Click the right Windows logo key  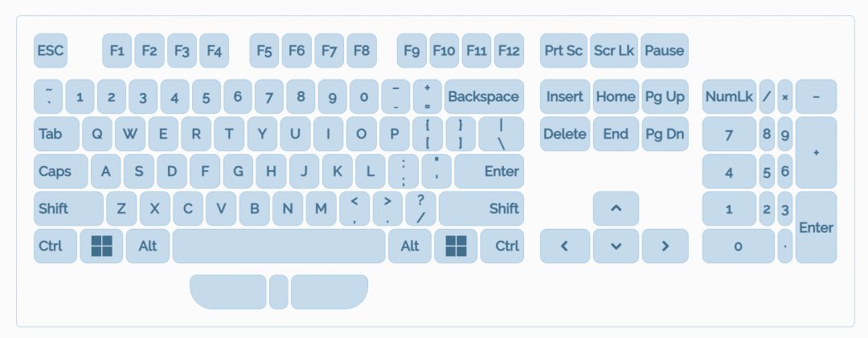point(456,246)
